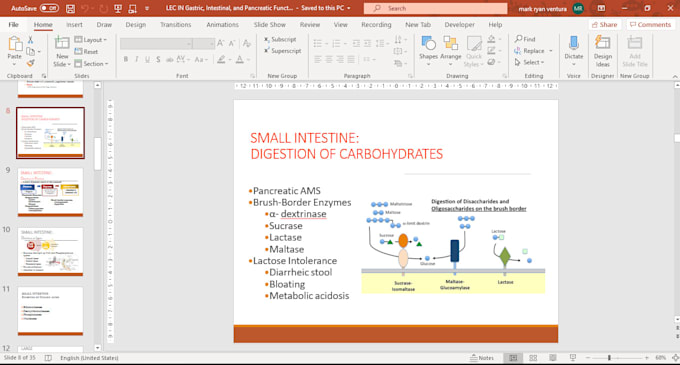Click the Shapes gallery icon
This screenshot has height=365, width=680.
point(428,44)
